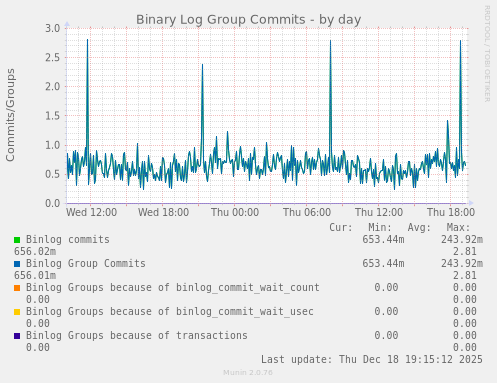This screenshot has height=383, width=497.
Task: Click the 2.5 y-axis value
Action: (53, 58)
